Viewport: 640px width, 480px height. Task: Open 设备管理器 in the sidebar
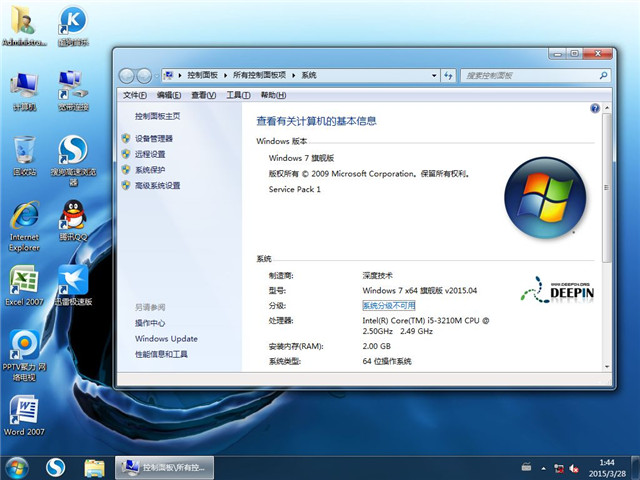[153, 139]
